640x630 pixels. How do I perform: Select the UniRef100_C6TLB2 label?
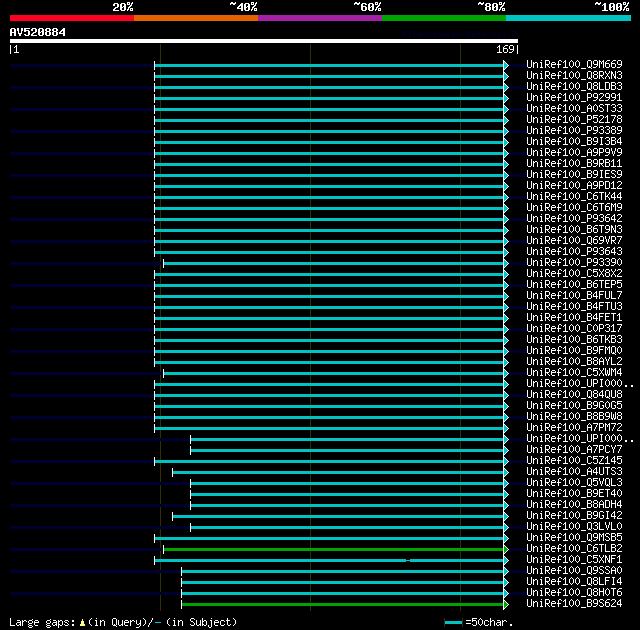(574, 549)
